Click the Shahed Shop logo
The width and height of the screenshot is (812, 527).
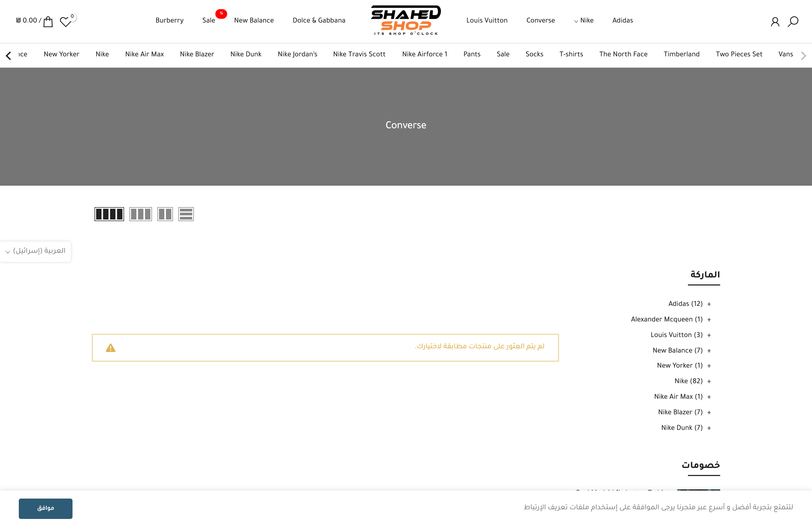(x=406, y=20)
